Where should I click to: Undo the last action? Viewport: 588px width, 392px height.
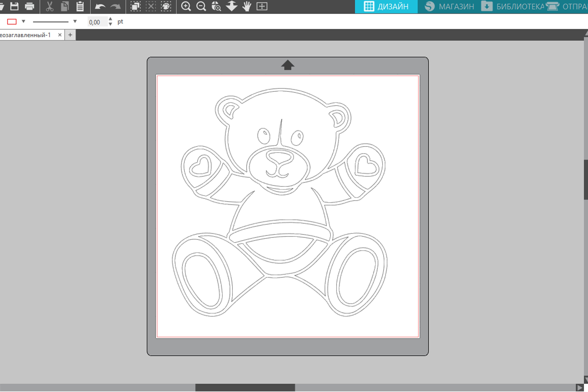[100, 6]
